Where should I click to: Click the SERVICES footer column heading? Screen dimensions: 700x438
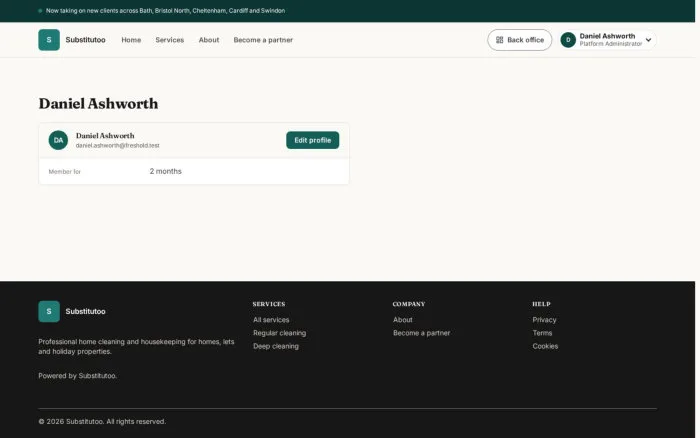[269, 304]
